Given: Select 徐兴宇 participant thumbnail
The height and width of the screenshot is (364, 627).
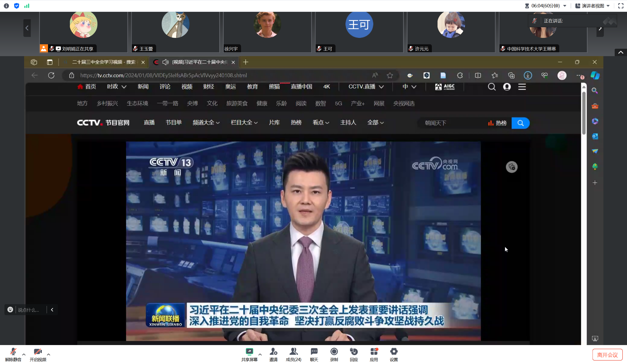Looking at the screenshot, I should coord(267,32).
